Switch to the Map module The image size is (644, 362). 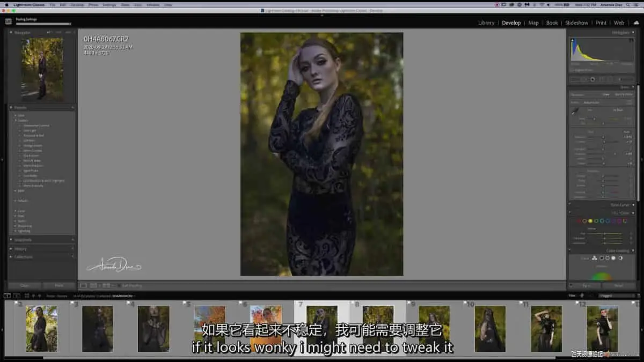click(533, 23)
